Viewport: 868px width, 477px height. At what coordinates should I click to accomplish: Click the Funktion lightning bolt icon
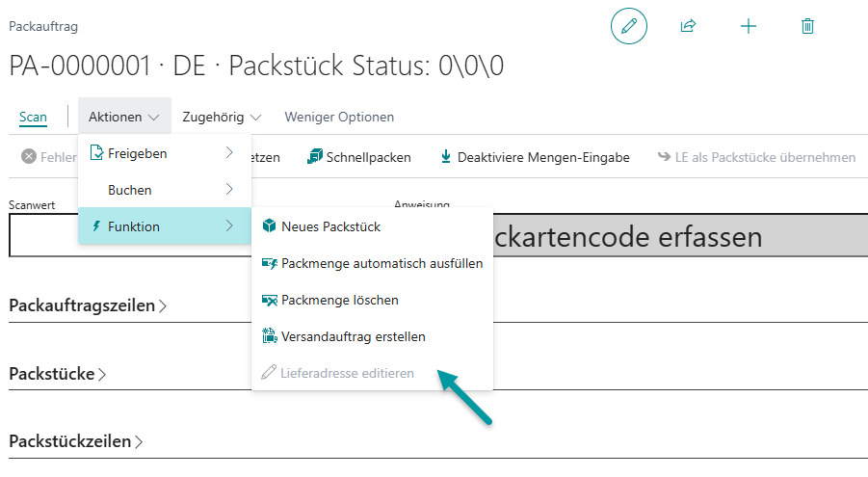tap(96, 226)
